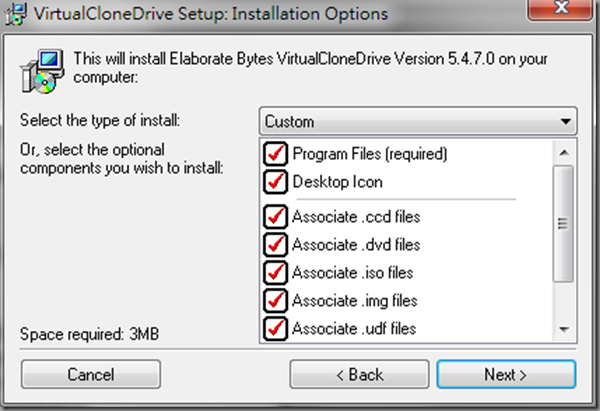
Task: Click the computer and disc setup icon
Action: pyautogui.click(x=42, y=71)
